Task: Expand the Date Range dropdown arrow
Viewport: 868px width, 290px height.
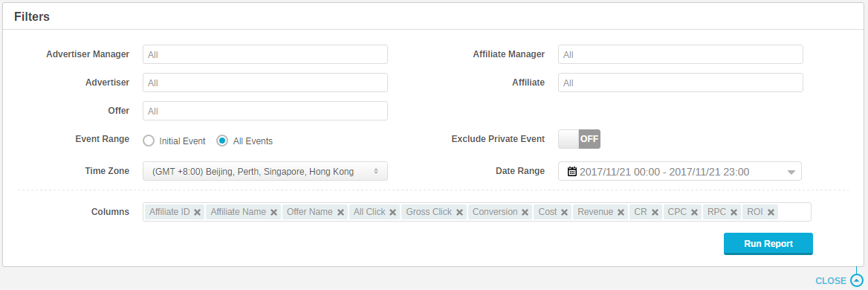Action: point(791,172)
